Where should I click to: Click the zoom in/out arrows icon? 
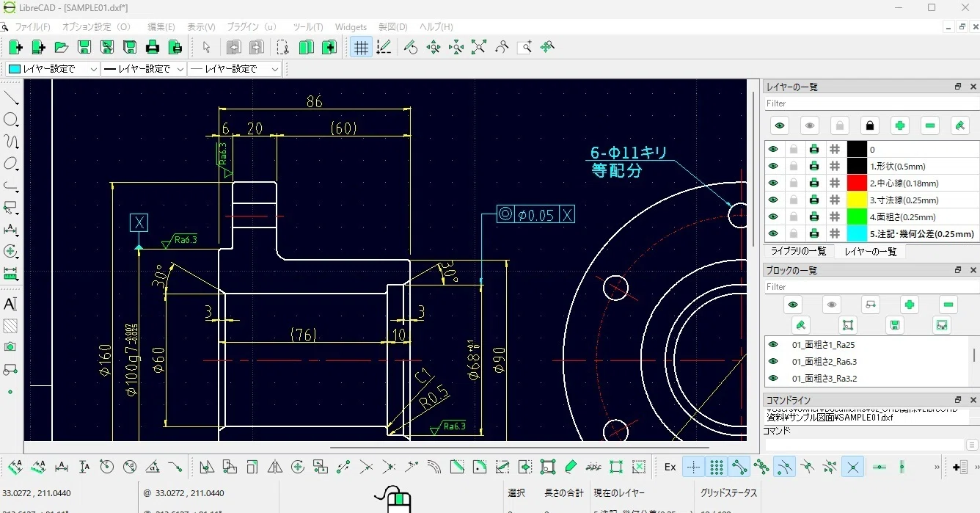[x=434, y=48]
